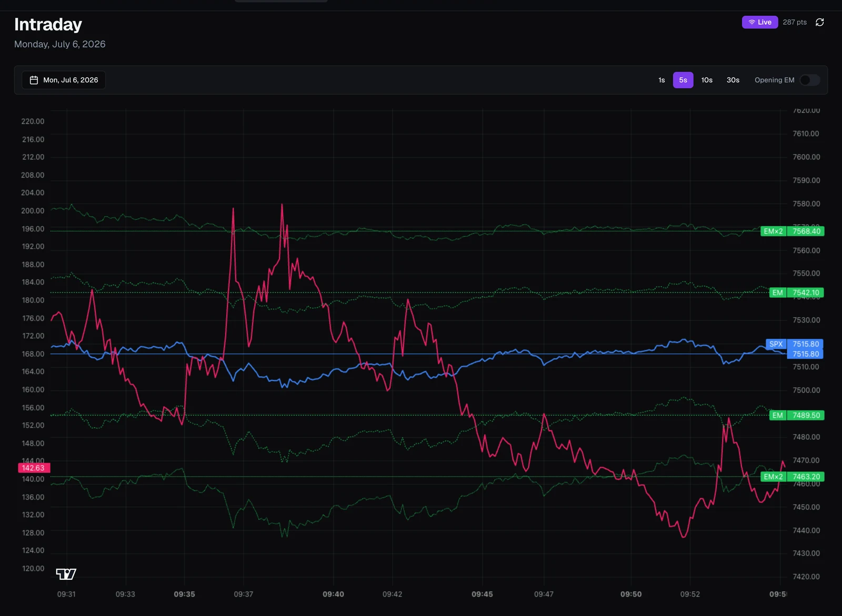
Task: Click the 09:45 time axis label
Action: pyautogui.click(x=482, y=594)
